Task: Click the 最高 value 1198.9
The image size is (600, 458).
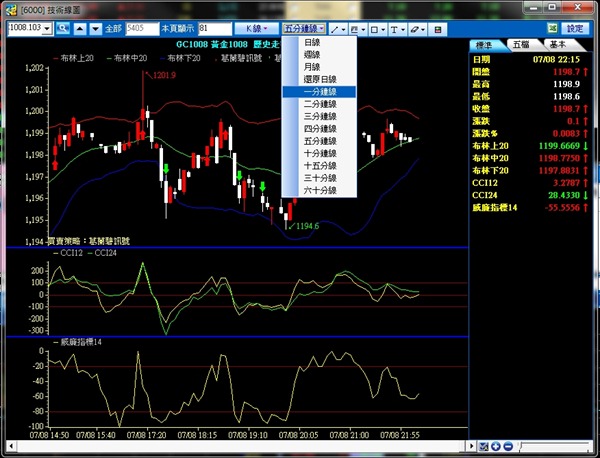Action: click(566, 84)
